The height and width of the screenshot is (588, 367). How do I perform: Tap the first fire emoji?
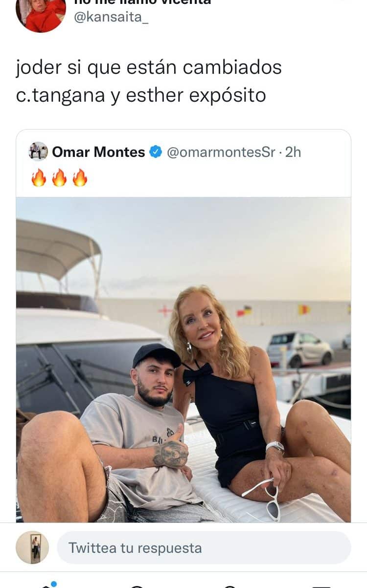(x=39, y=178)
